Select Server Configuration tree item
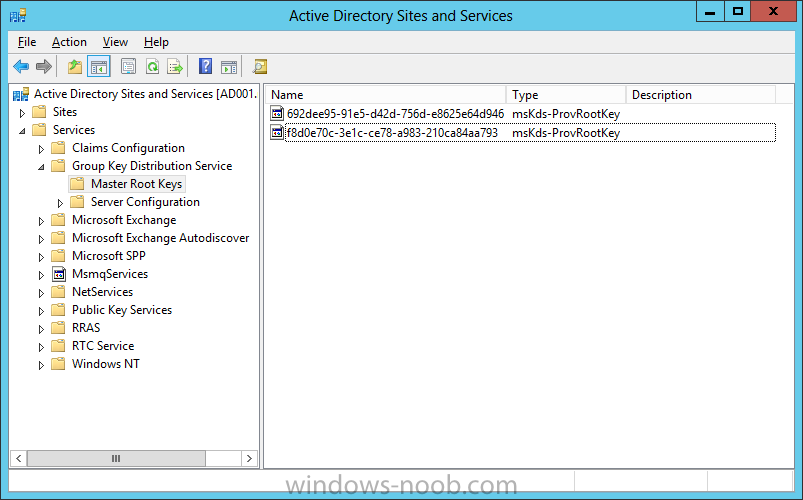Screen dimensions: 803x500 coord(145,202)
